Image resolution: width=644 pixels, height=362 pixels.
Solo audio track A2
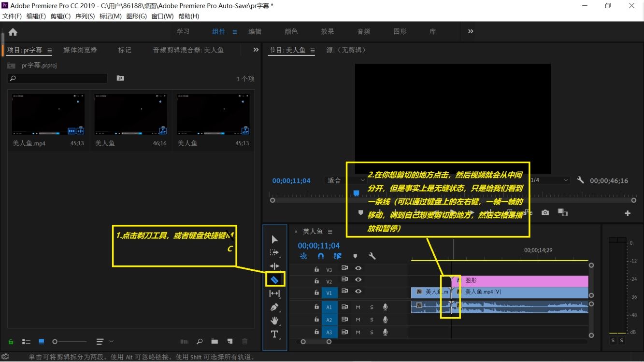372,320
